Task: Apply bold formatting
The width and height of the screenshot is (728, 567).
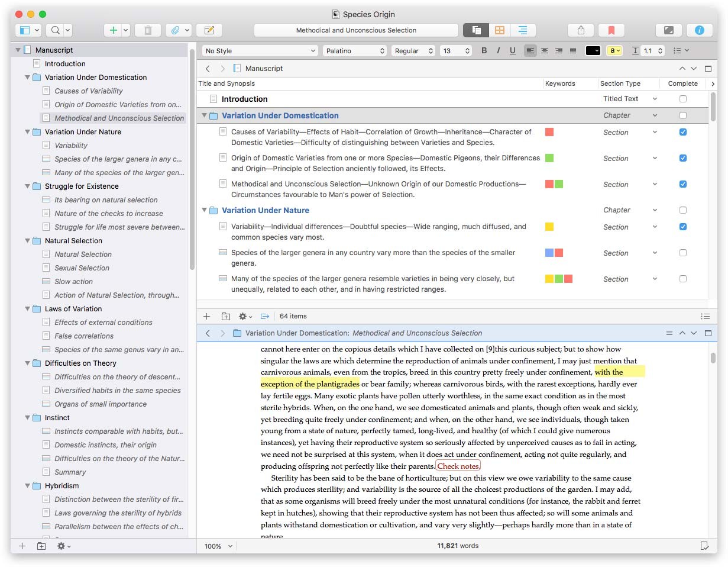Action: [x=484, y=51]
